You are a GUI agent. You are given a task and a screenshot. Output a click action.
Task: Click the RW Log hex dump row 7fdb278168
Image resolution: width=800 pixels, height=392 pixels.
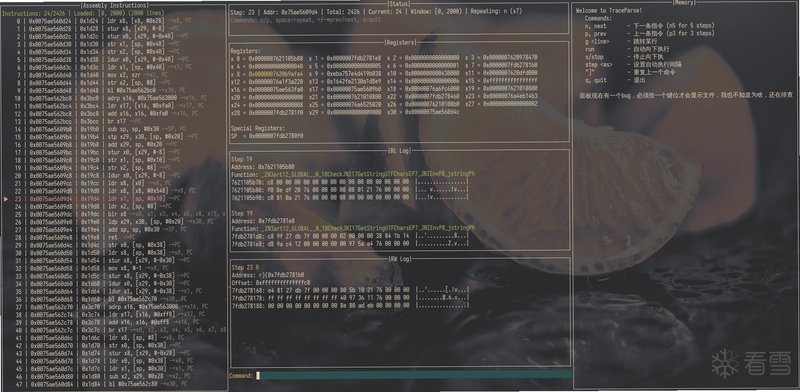(x=349, y=290)
